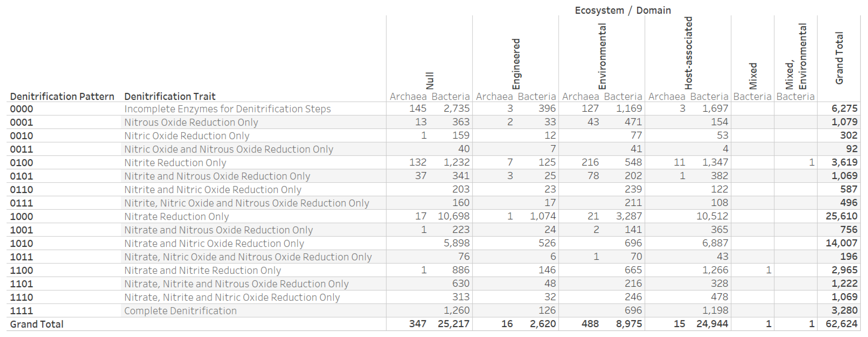
Task: Select the Grand Total row label
Action: pos(37,324)
